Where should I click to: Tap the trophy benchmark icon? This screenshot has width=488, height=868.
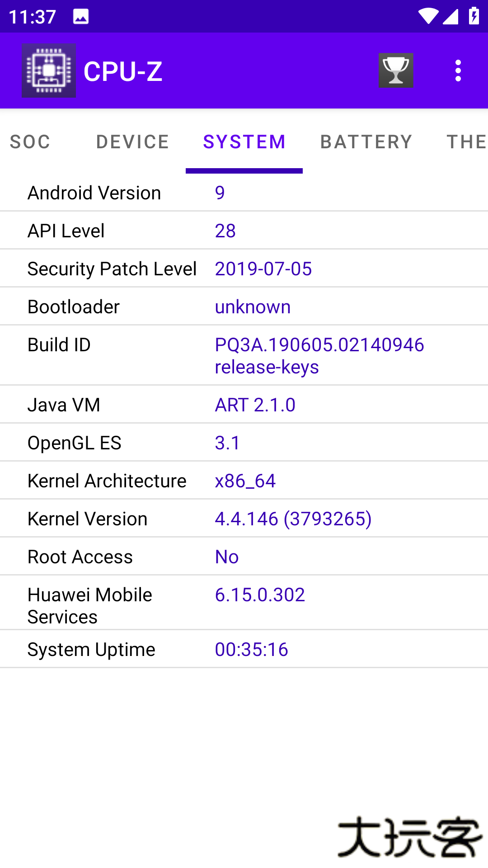pos(396,71)
